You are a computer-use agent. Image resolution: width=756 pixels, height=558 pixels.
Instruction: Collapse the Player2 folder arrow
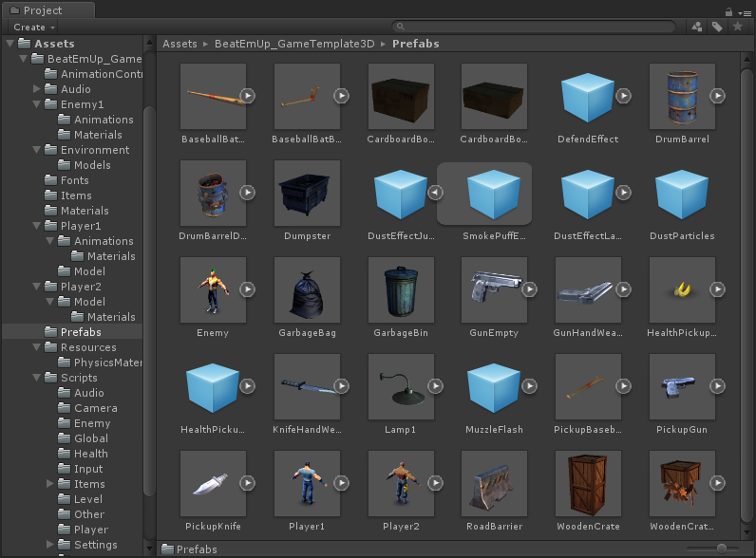click(37, 287)
